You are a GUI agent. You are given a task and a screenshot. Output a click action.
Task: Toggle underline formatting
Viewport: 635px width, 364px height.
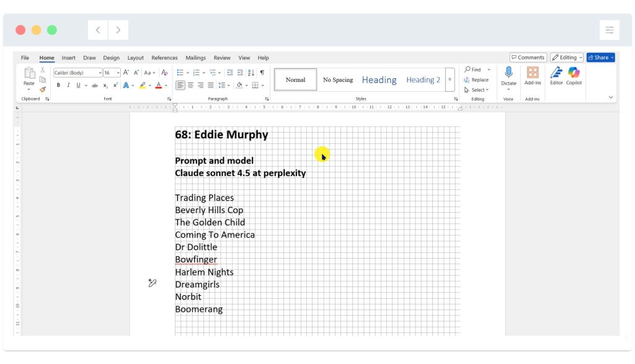78,86
